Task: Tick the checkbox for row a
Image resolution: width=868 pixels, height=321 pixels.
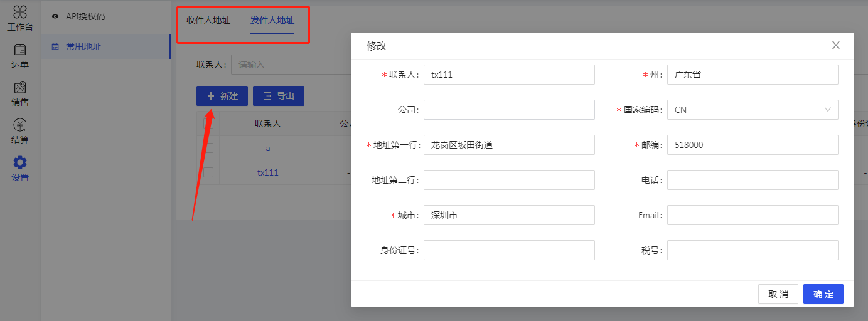Action: 208,148
